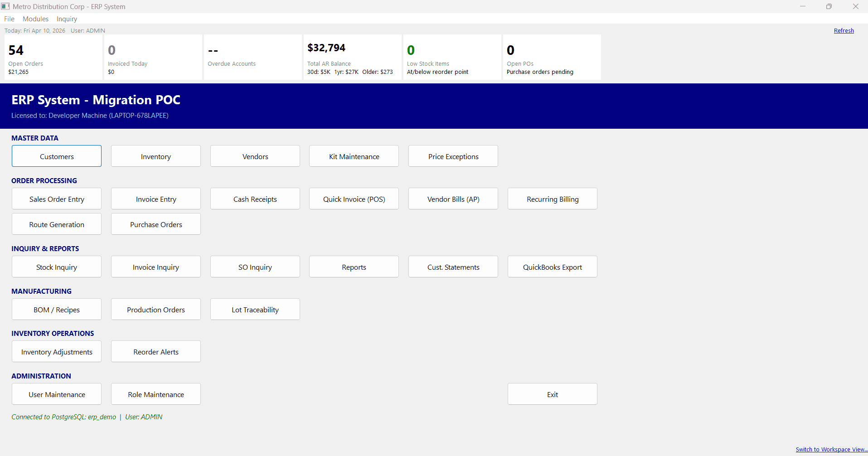Open the Inquiry menu
The width and height of the screenshot is (868, 456).
coord(67,19)
